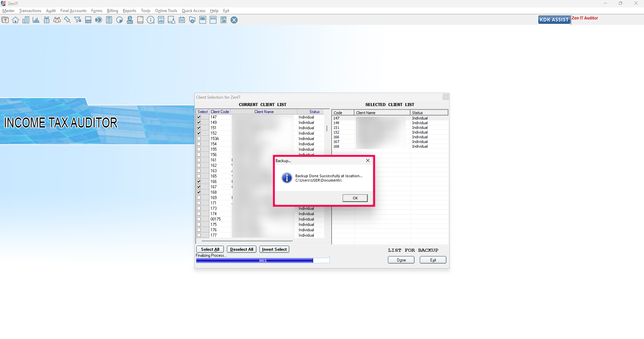Click the calculator toolbar icon
The width and height of the screenshot is (644, 339).
point(109,20)
